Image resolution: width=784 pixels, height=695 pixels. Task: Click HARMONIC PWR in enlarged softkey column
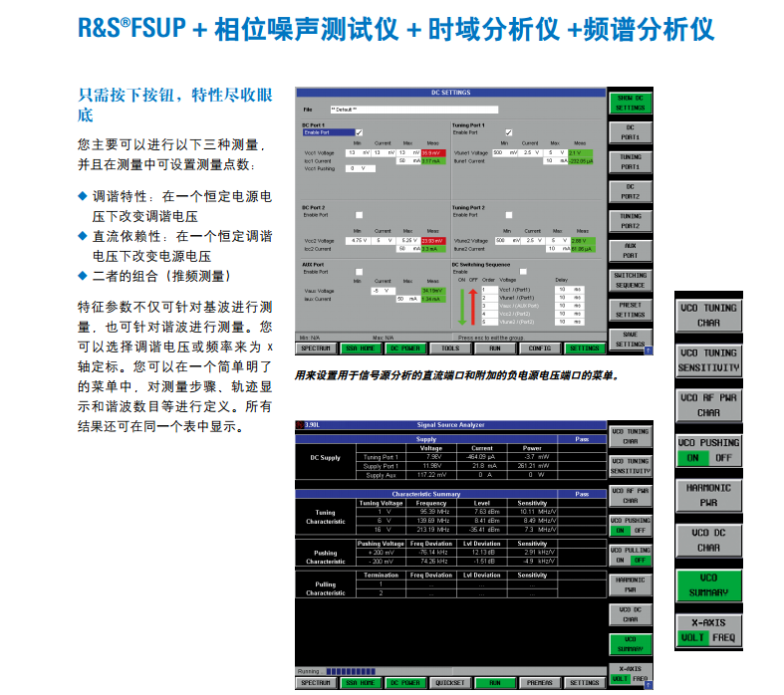[x=708, y=496]
